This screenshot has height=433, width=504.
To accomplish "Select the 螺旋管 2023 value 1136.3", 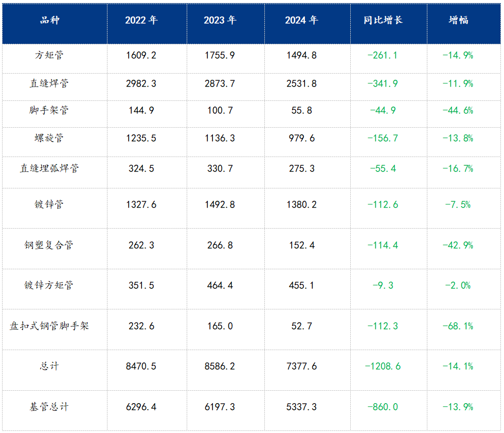I will pos(220,138).
